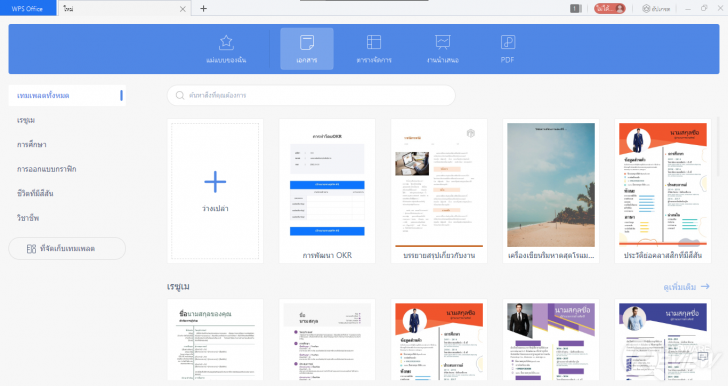Select the Education (การศึกษา) sidebar category

(x=32, y=144)
